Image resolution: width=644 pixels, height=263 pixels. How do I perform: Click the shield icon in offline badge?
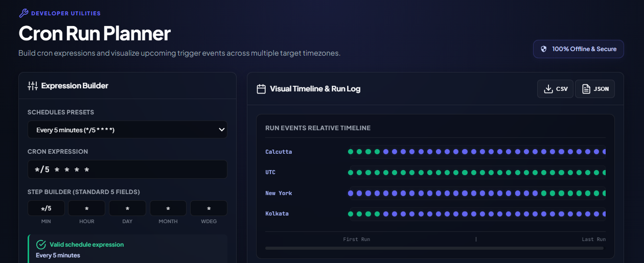click(544, 49)
